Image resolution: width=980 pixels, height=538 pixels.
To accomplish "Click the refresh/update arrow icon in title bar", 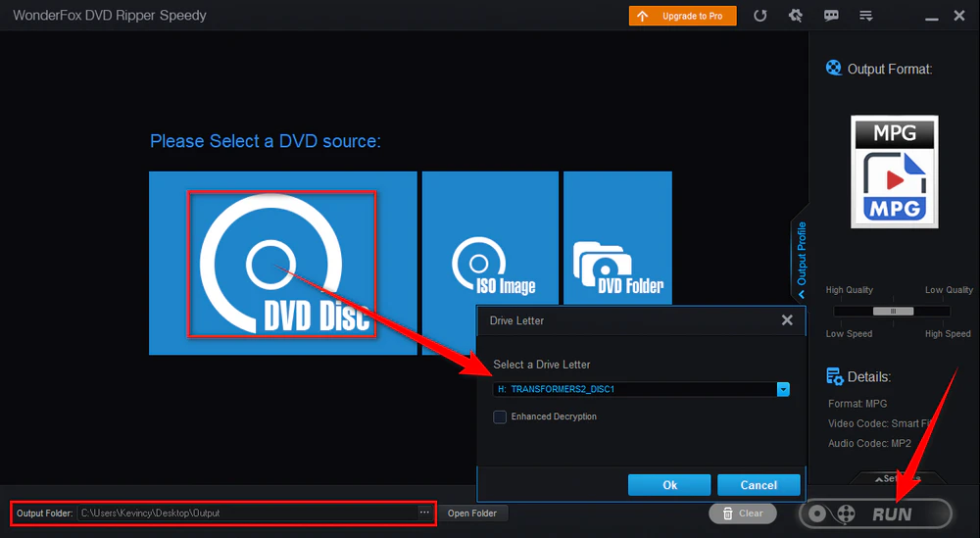I will (760, 16).
